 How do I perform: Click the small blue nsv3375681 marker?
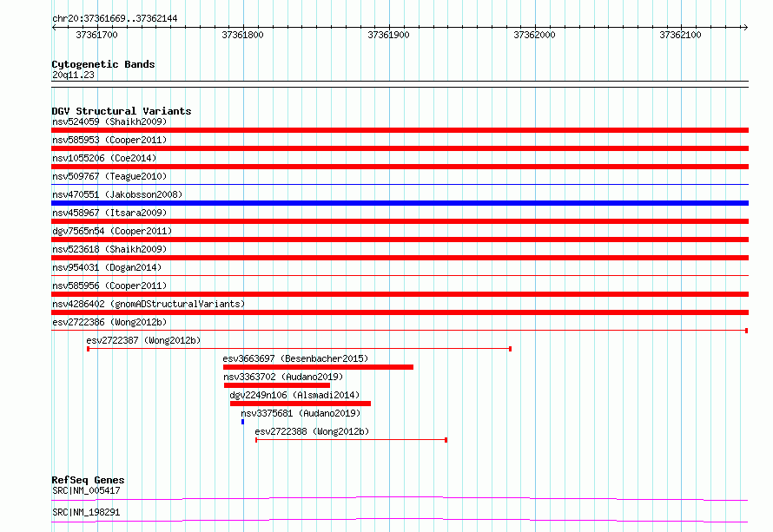pos(242,422)
